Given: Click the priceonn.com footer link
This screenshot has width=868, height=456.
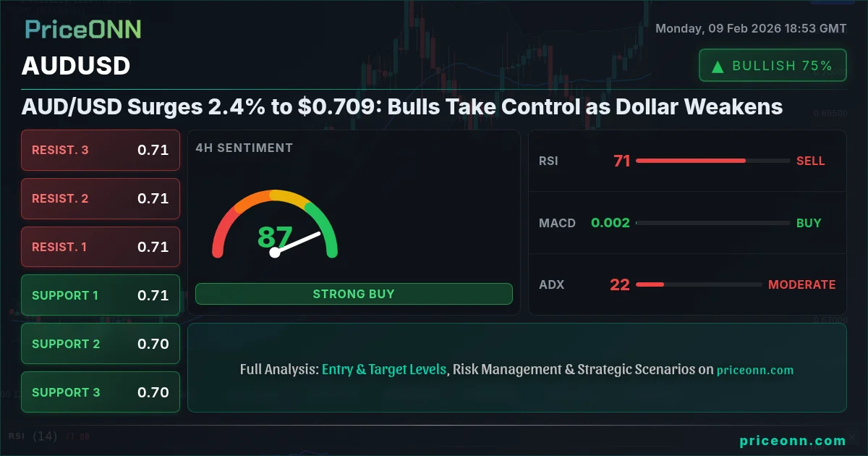Looking at the screenshot, I should tap(793, 440).
